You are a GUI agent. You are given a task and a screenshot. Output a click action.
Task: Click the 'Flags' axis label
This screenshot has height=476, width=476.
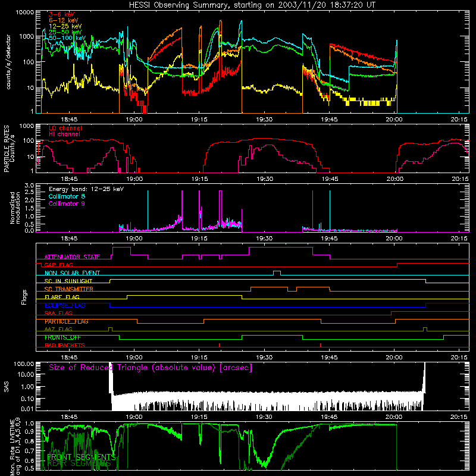(x=24, y=297)
